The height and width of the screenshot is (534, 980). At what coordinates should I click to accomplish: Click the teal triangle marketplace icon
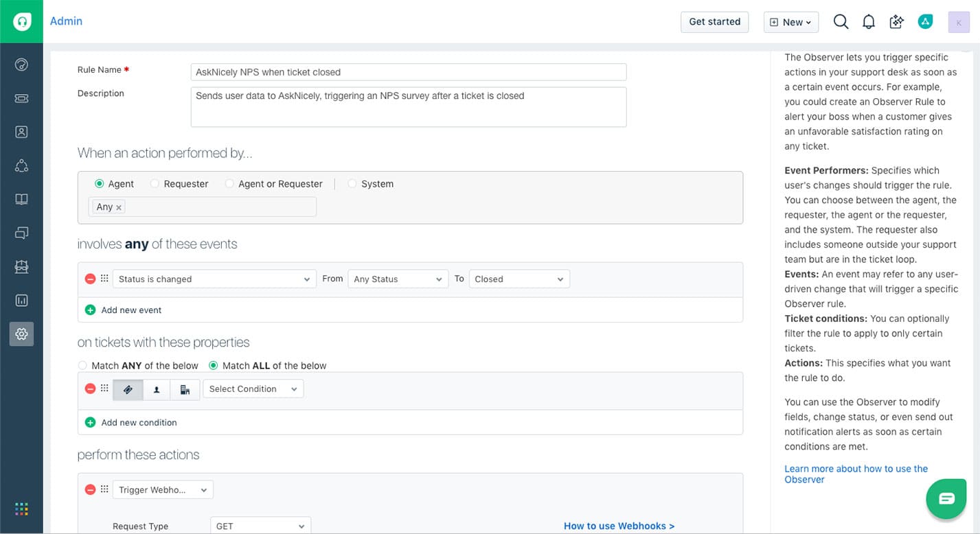(925, 22)
